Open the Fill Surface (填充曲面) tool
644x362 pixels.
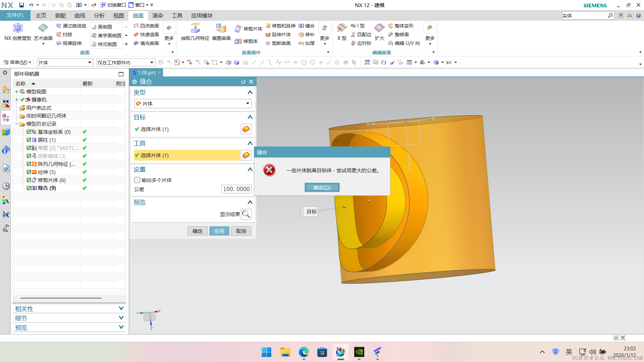point(147,43)
